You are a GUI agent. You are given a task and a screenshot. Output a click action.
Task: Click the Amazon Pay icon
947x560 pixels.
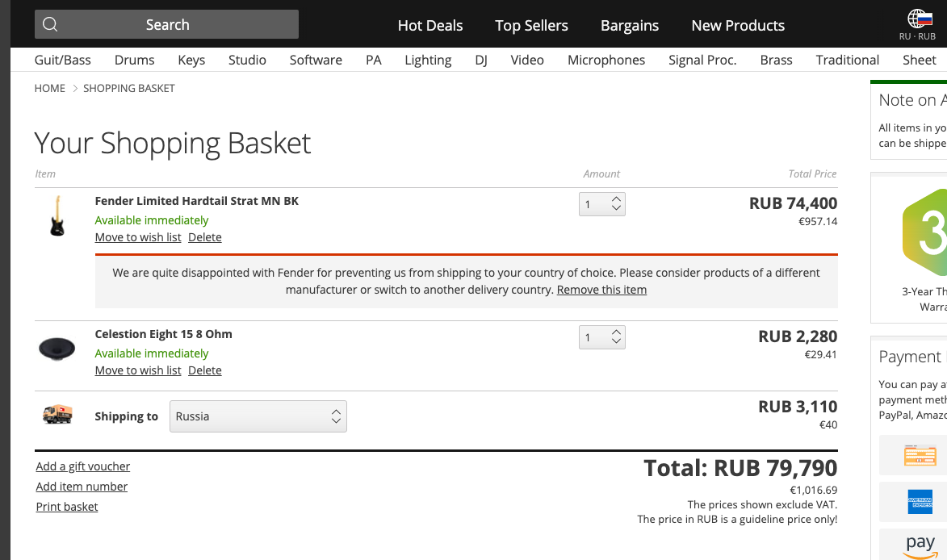[x=920, y=545]
